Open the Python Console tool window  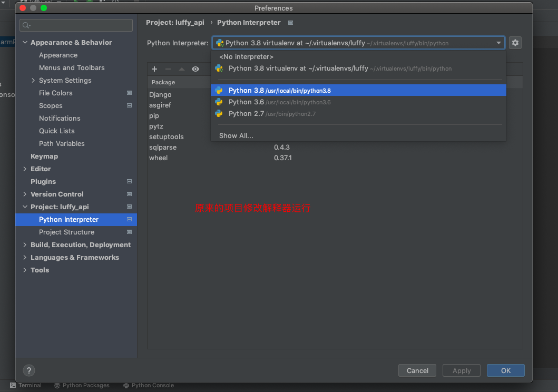(149, 385)
